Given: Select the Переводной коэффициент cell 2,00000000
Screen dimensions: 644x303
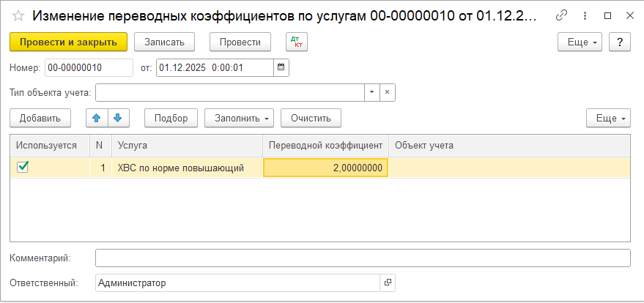Looking at the screenshot, I should 325,168.
